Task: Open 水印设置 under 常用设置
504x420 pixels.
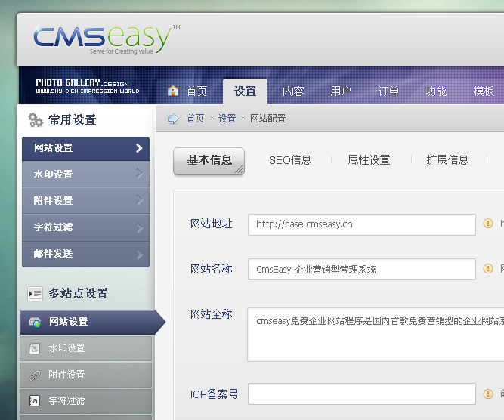Action: pyautogui.click(x=86, y=174)
